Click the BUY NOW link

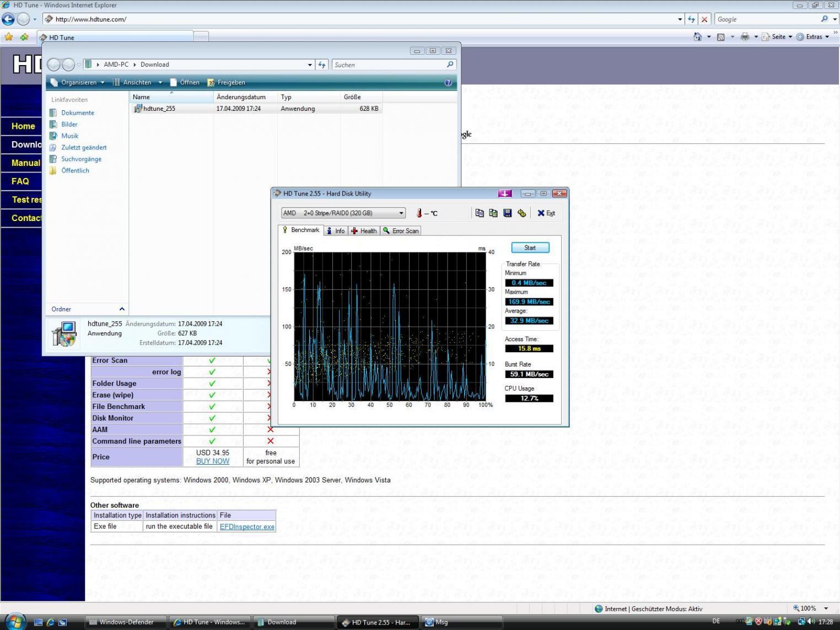click(213, 461)
